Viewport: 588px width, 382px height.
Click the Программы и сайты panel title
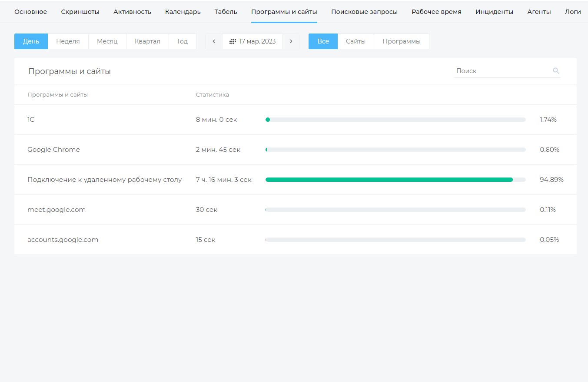click(x=70, y=71)
